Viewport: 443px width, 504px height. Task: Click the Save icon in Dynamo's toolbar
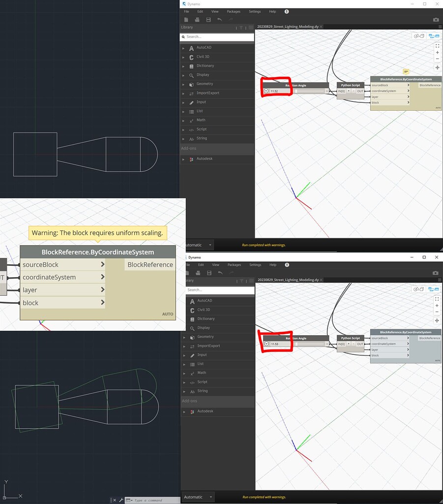[x=209, y=20]
